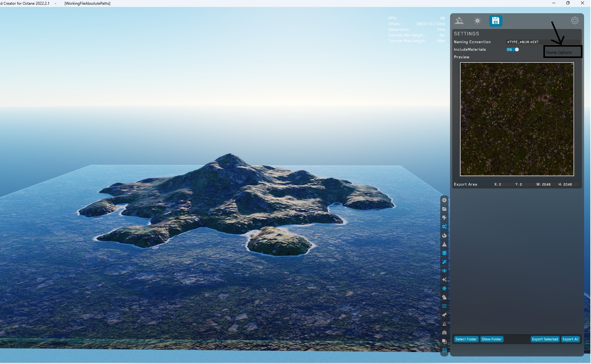Open the island terrain tab
Screen dimensions: 591x364
[459, 21]
